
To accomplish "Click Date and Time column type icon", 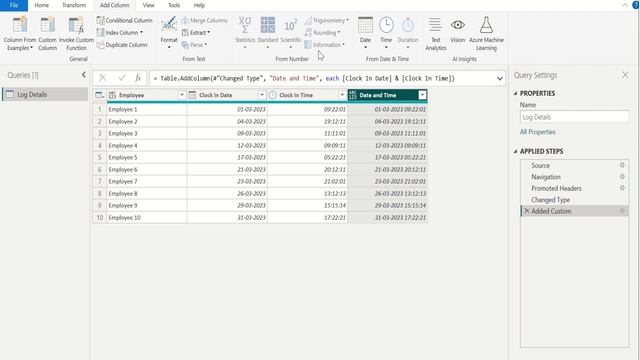I will [353, 95].
